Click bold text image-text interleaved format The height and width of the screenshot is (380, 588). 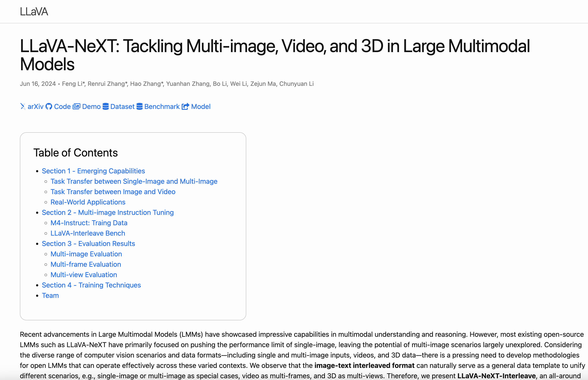click(x=364, y=365)
